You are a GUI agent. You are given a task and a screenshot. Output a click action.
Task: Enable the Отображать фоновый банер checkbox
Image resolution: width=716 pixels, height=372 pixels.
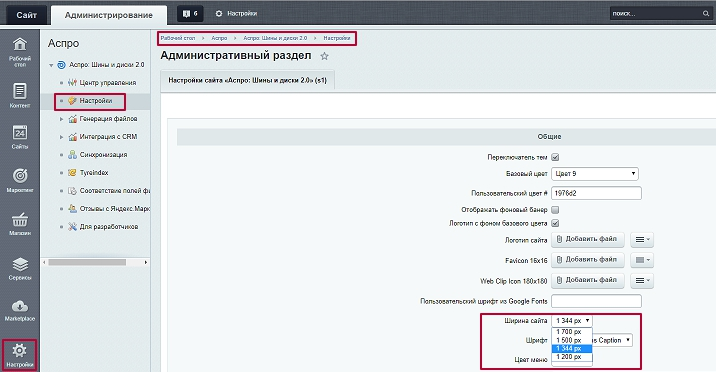555,210
